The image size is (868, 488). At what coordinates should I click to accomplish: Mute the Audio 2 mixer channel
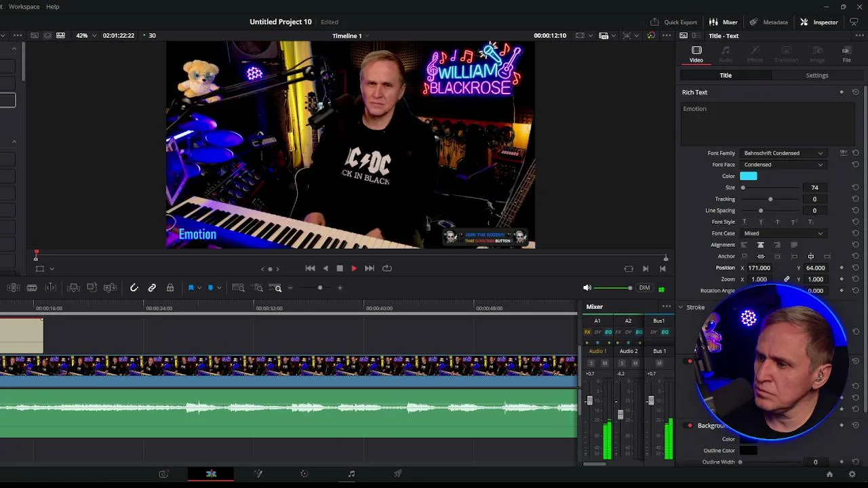[635, 363]
